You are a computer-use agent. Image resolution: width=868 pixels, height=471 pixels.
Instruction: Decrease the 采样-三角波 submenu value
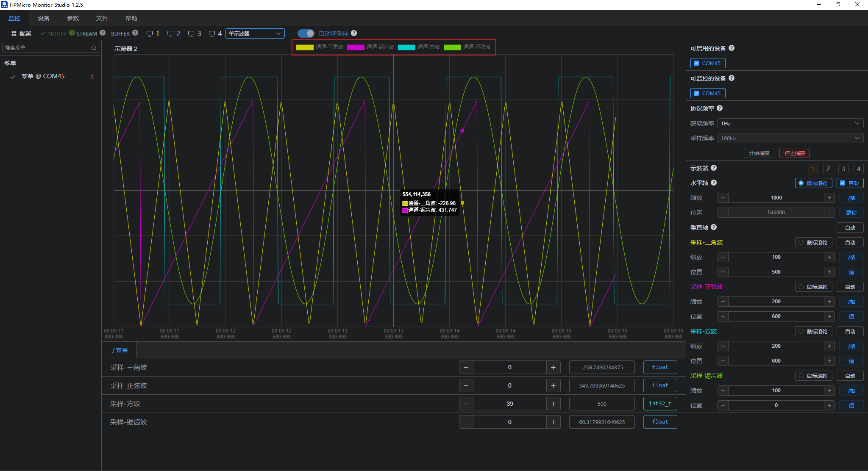pyautogui.click(x=466, y=367)
